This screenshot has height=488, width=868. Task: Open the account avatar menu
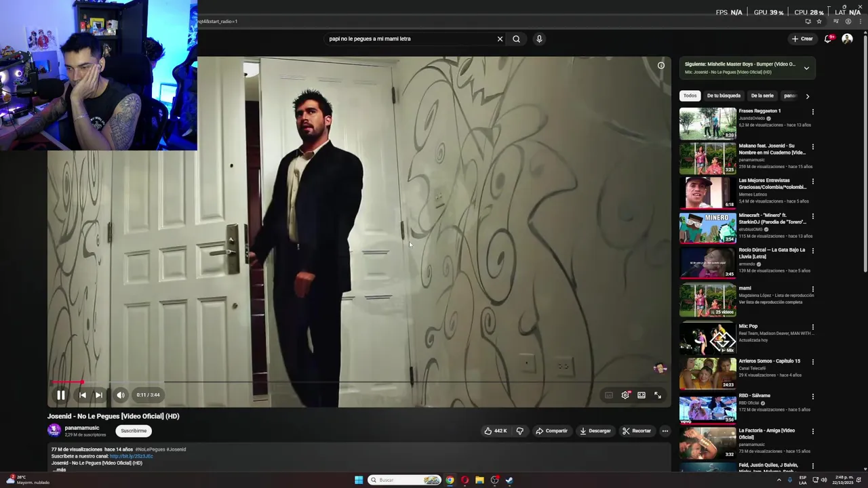point(847,39)
